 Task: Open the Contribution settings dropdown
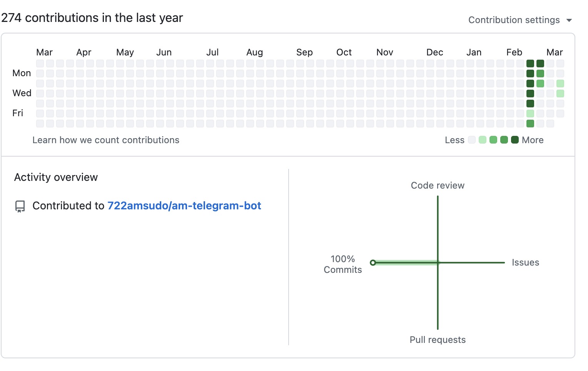[514, 20]
